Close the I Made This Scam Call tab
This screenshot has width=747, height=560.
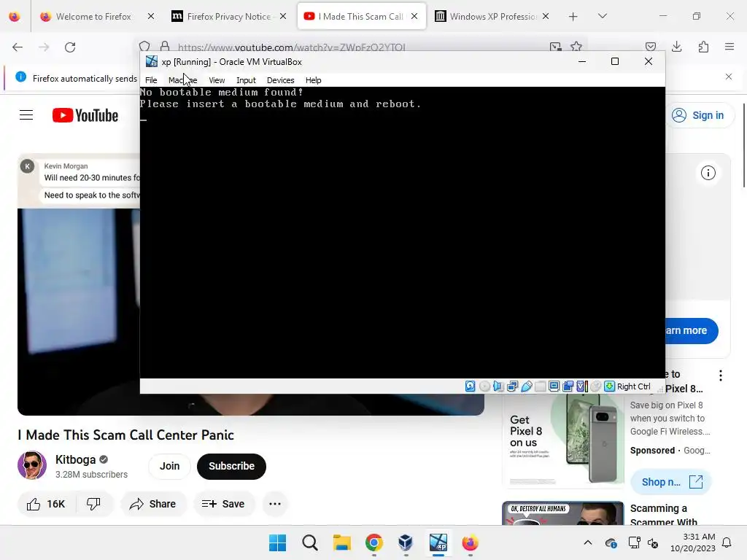point(414,16)
